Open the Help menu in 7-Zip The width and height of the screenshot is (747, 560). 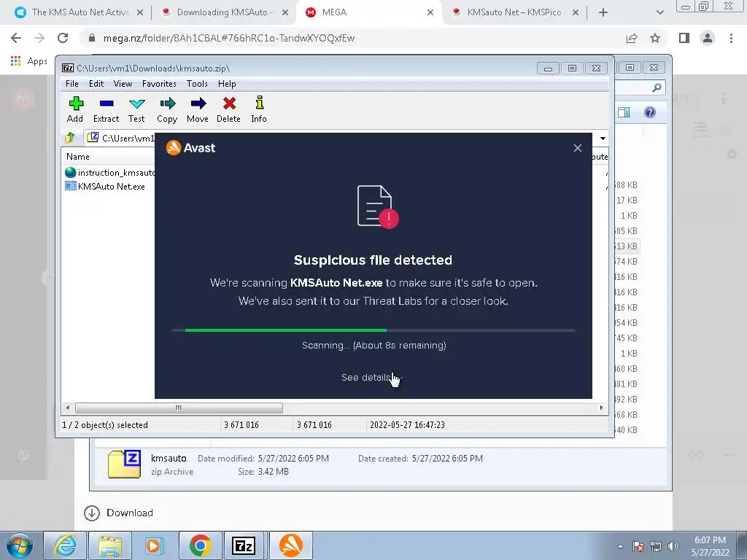pos(227,84)
